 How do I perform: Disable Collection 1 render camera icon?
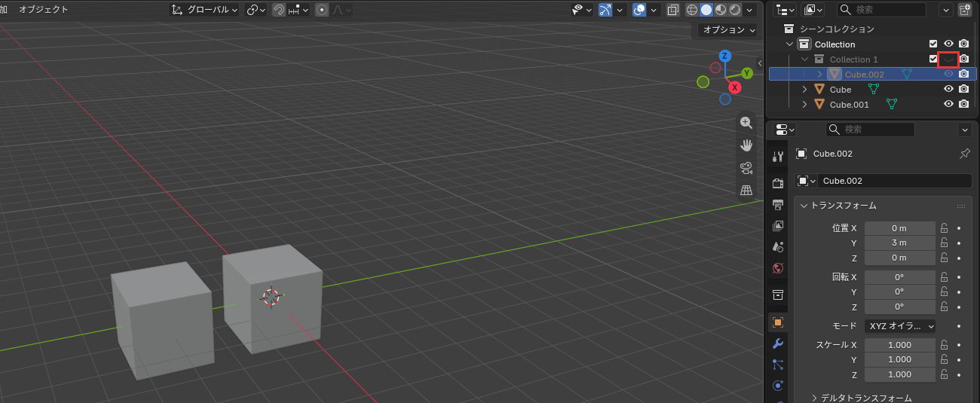[x=963, y=59]
